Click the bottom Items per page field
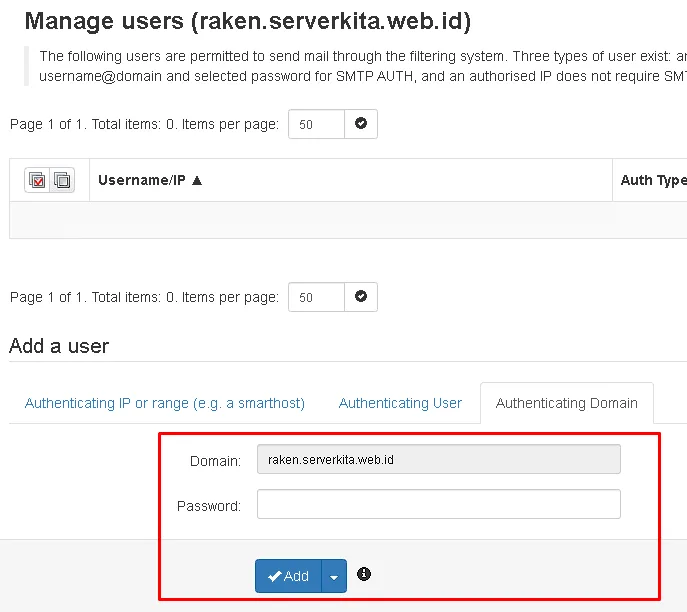687x612 pixels. [x=316, y=297]
